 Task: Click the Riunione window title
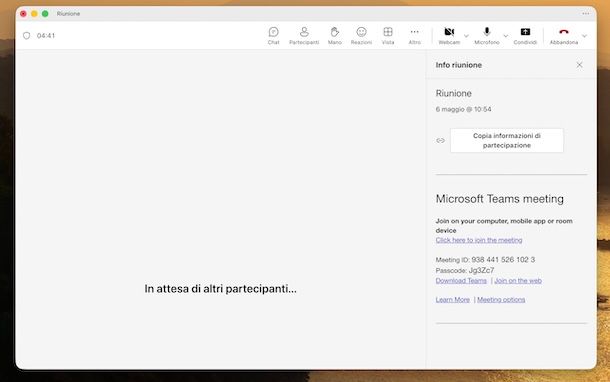pyautogui.click(x=68, y=14)
